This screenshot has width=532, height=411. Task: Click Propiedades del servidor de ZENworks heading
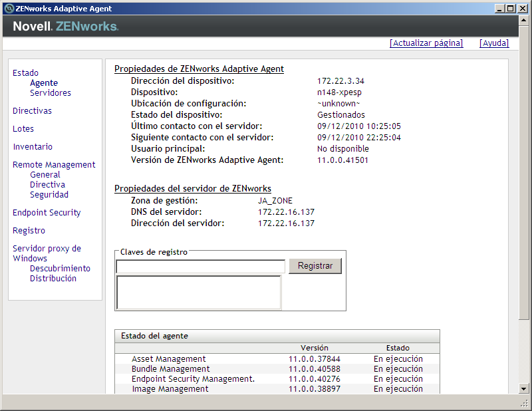tap(193, 189)
